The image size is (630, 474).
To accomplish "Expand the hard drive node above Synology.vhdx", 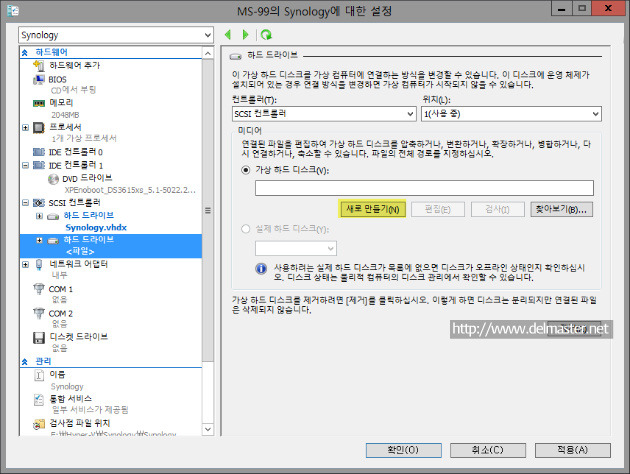I will (39, 216).
